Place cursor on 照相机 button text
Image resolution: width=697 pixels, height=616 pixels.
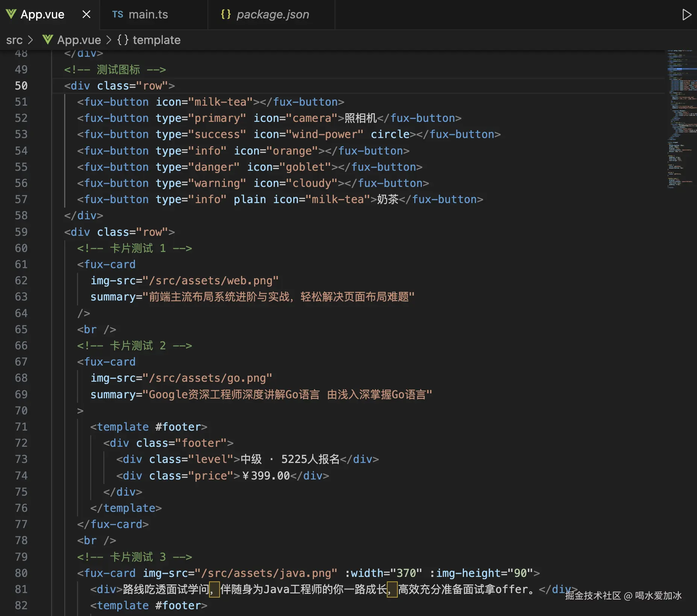pyautogui.click(x=361, y=118)
